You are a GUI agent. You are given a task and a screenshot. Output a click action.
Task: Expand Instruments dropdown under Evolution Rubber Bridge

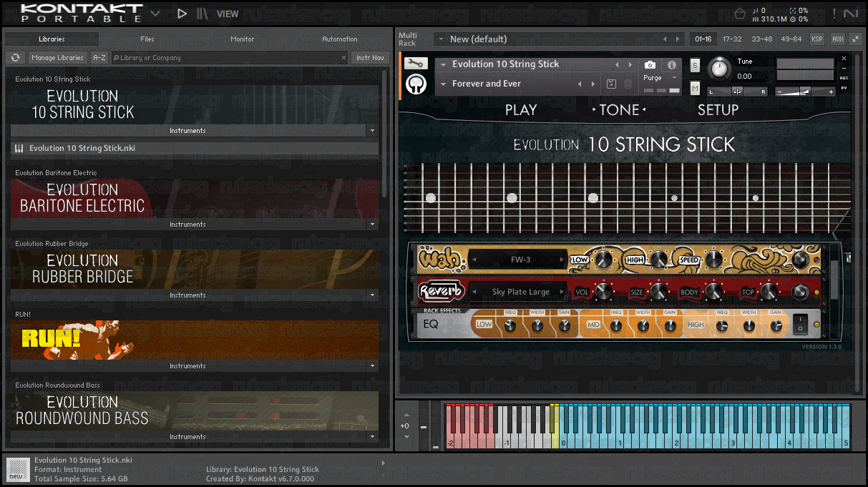[x=372, y=295]
